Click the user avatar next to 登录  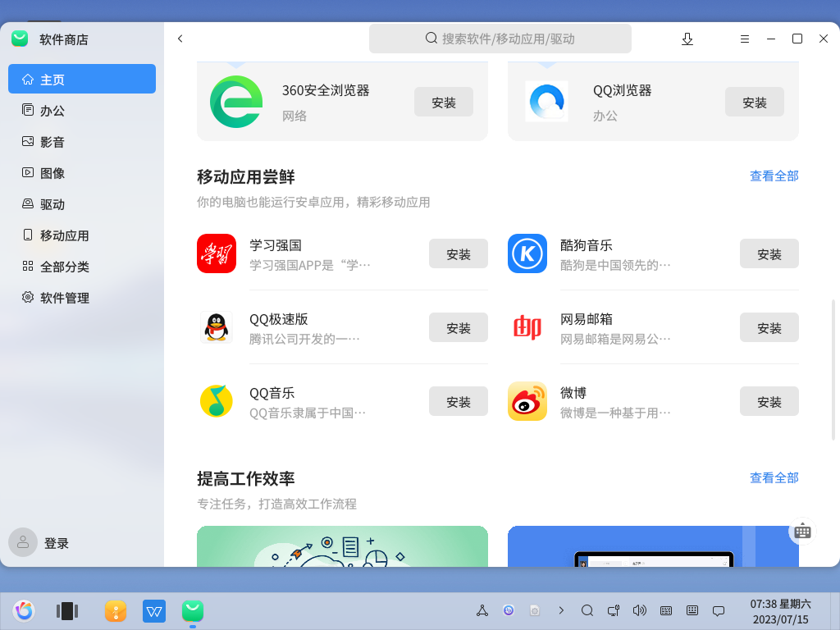(23, 543)
